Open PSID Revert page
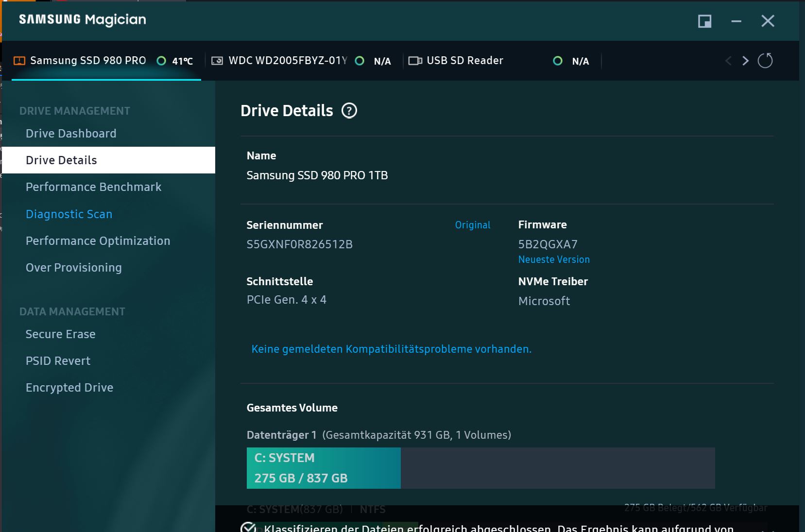 (58, 361)
